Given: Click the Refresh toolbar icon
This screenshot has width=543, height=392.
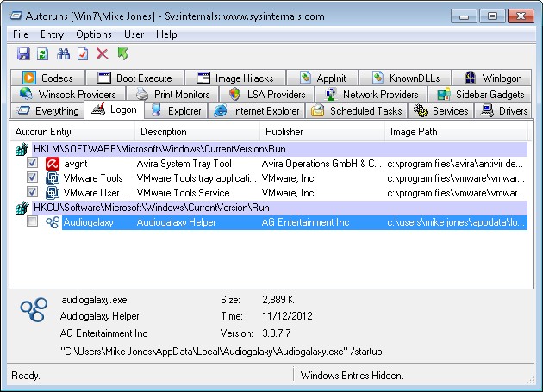Looking at the screenshot, I should pyautogui.click(x=42, y=54).
